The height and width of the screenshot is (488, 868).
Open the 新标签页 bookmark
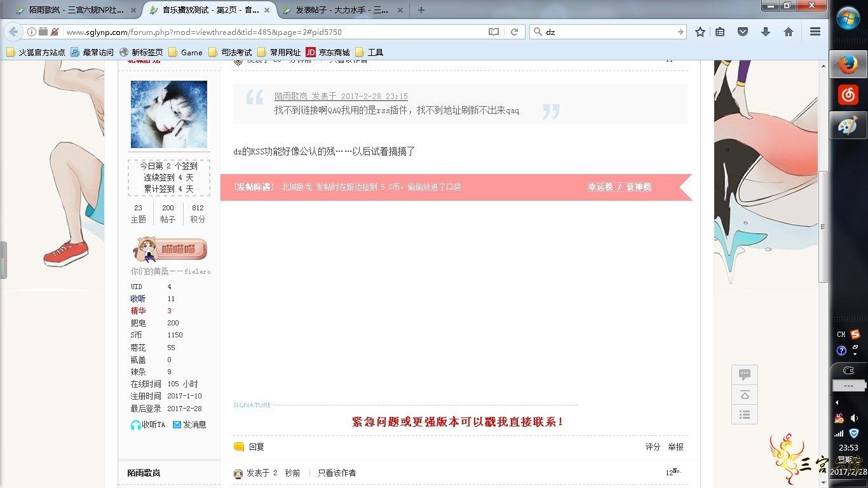(x=141, y=52)
